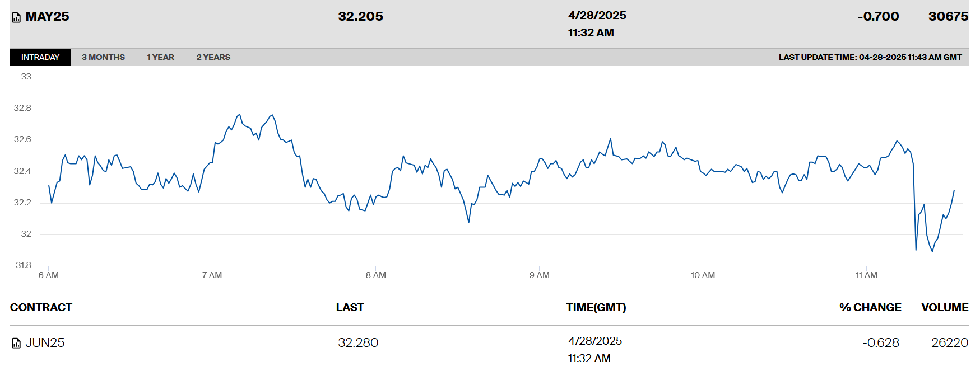Screen dimensions: 980x366
Task: Click the chart icon beside MAY25
Action: tap(16, 17)
